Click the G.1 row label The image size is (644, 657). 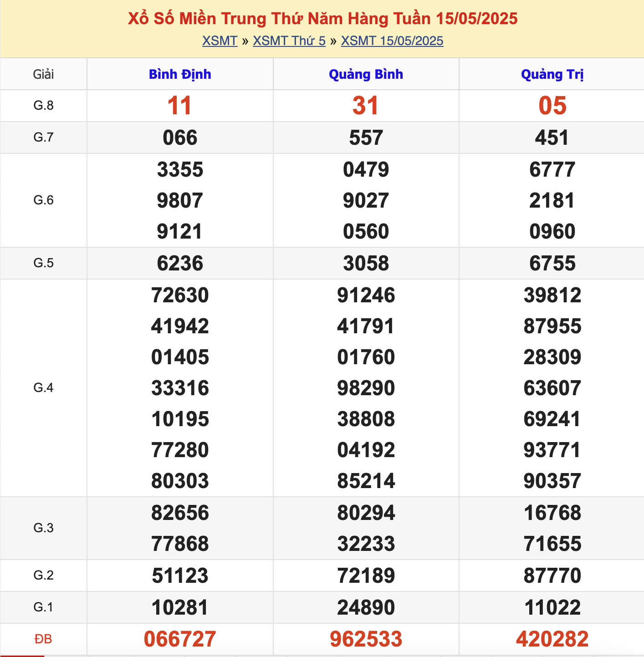pos(44,607)
